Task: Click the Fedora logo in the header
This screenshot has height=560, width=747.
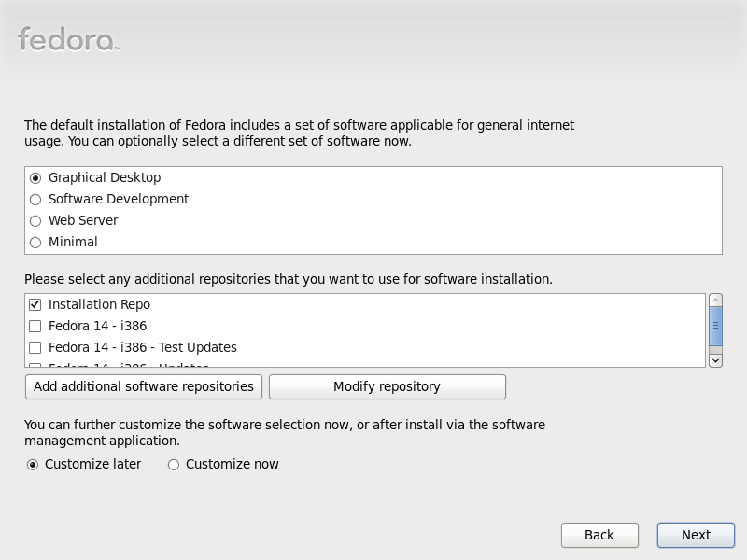Action: click(68, 39)
